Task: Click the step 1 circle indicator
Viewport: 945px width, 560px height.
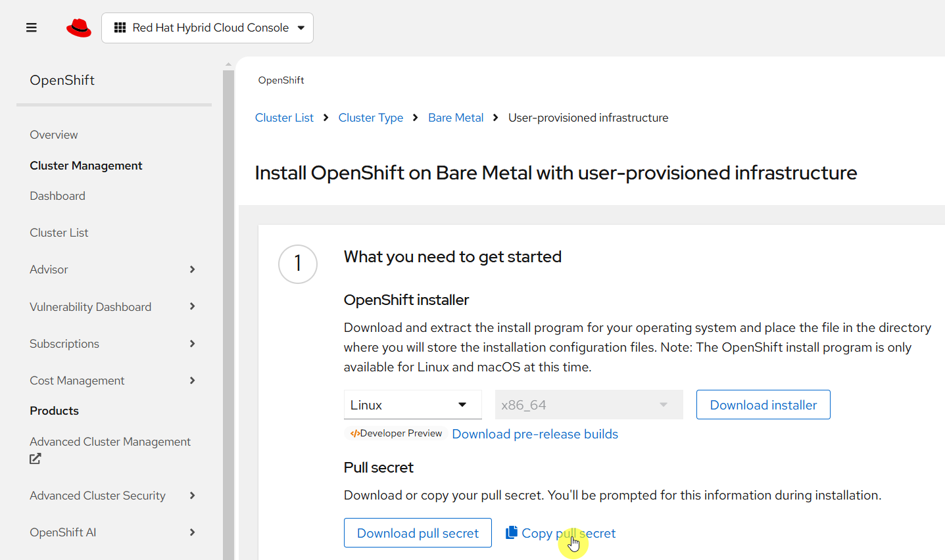Action: 298,264
